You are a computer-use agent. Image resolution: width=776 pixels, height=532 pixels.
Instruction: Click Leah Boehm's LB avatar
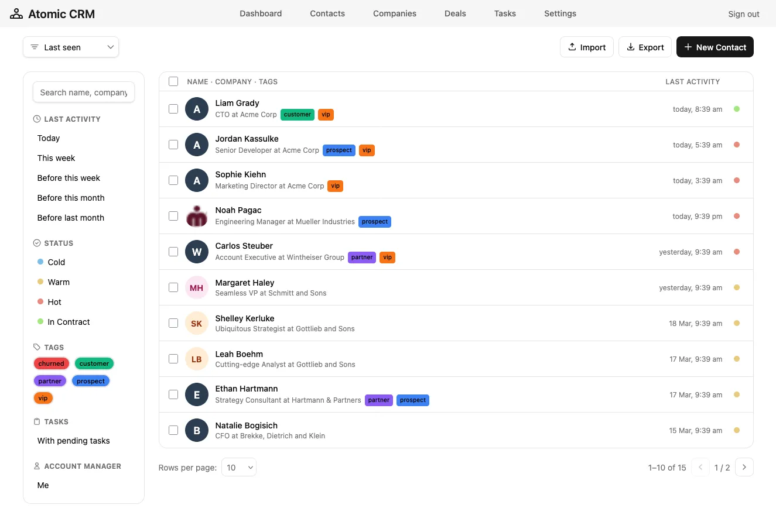[x=197, y=359]
